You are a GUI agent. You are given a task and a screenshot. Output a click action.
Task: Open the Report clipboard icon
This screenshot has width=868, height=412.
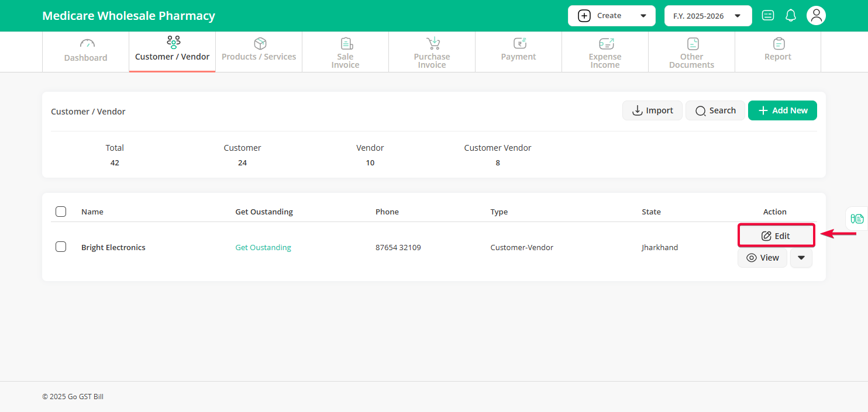pos(779,44)
